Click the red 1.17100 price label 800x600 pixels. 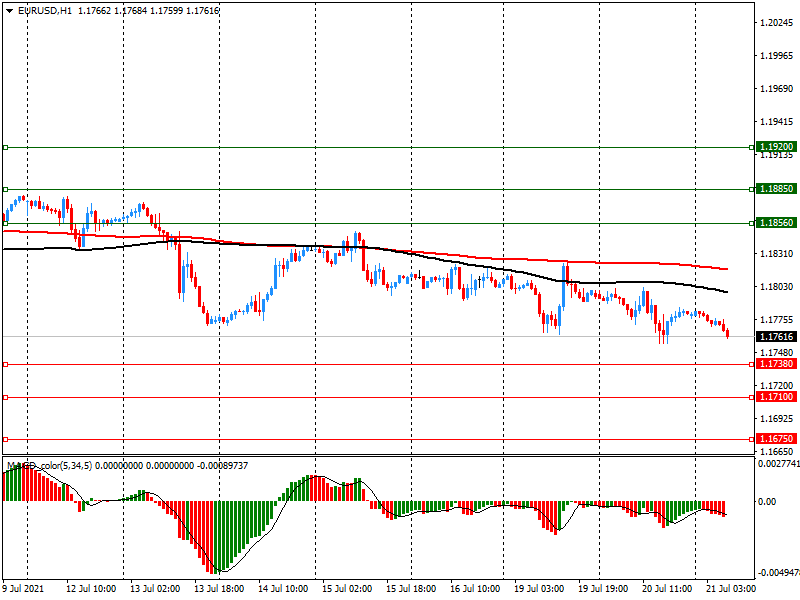coord(775,397)
